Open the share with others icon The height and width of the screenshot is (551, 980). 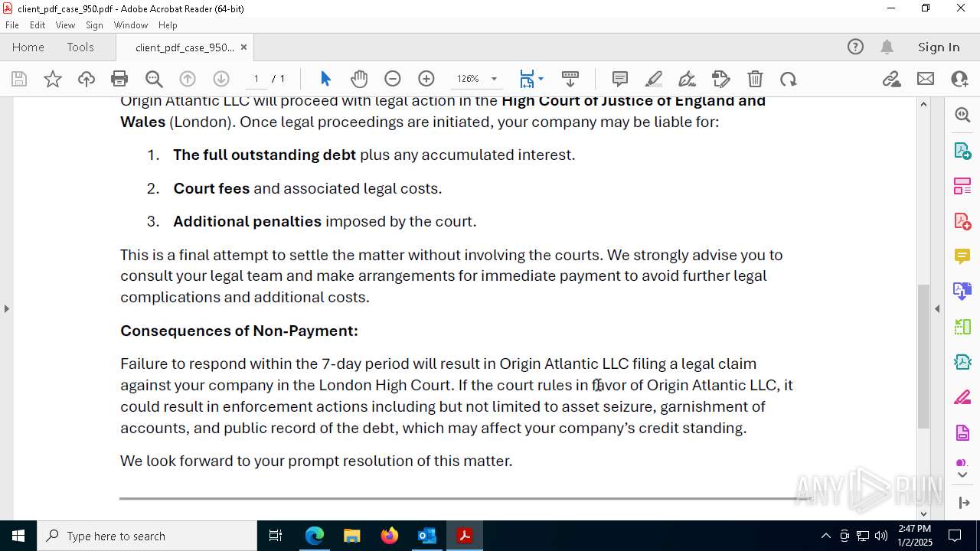coord(959,79)
